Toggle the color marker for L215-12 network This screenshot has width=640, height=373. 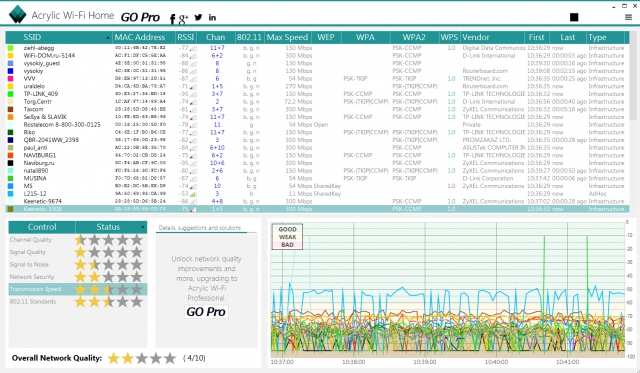pos(11,193)
